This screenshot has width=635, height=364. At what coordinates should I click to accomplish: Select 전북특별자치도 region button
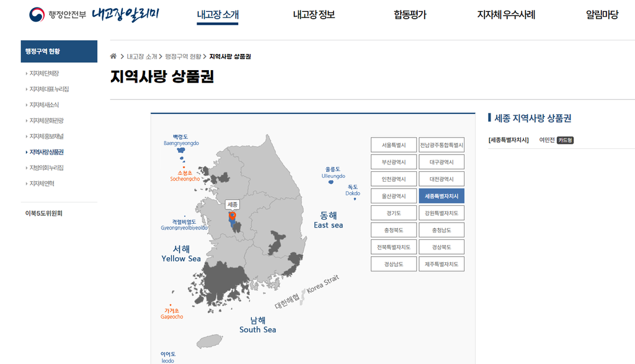394,247
